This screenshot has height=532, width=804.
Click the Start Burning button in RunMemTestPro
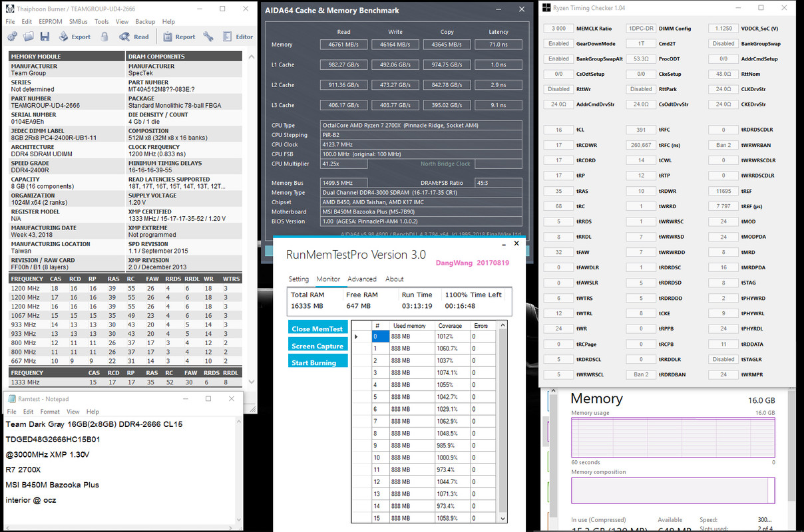tap(318, 362)
